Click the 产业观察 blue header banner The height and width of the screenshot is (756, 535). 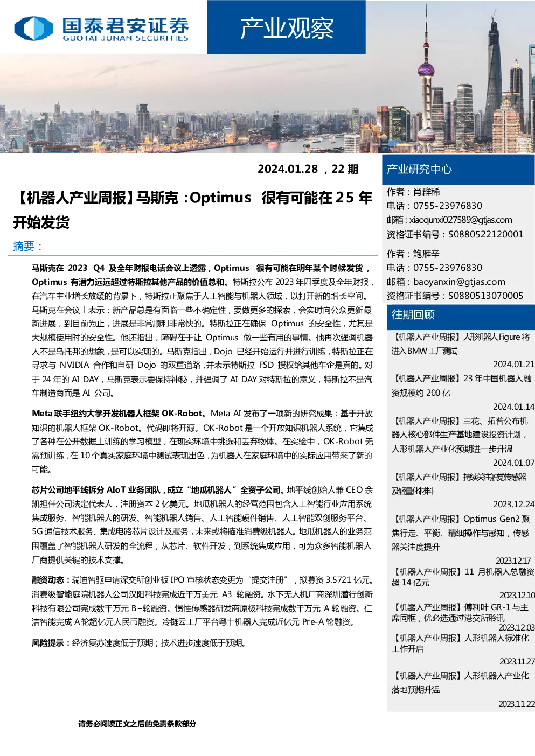(287, 27)
